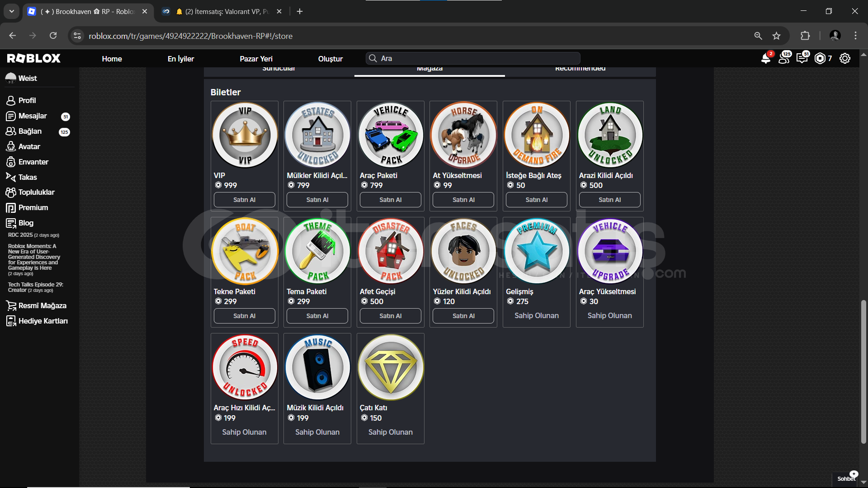
Task: Buy VIP pass with Satın Al
Action: point(245,200)
